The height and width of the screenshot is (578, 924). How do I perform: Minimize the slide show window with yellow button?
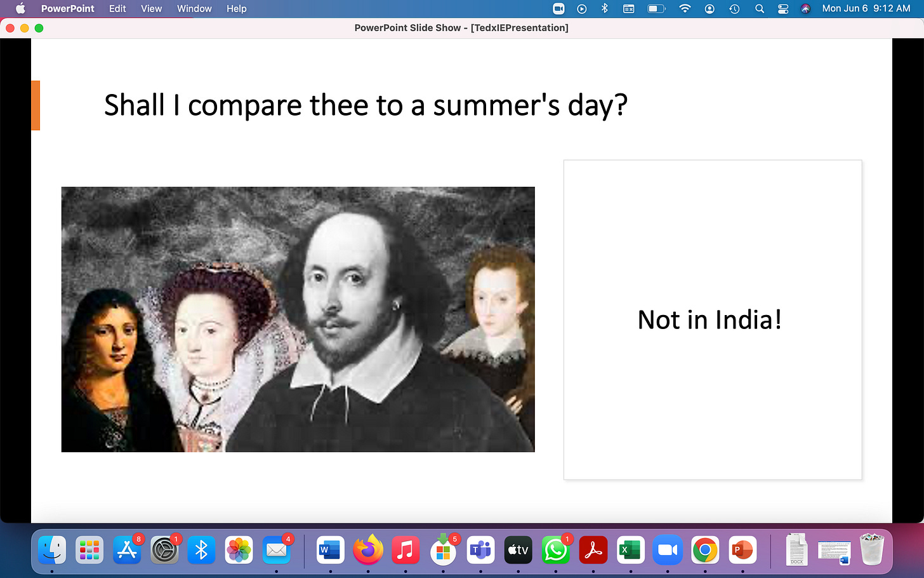[24, 28]
